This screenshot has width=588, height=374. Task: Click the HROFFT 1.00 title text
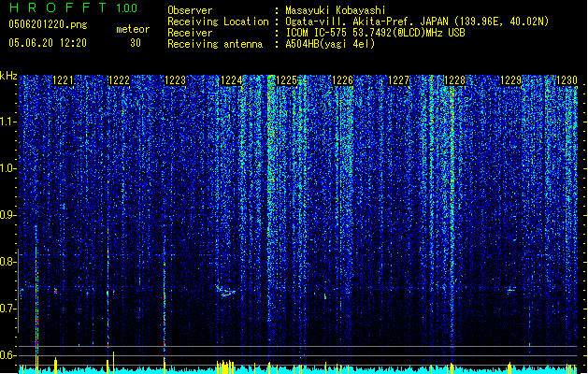coord(73,7)
